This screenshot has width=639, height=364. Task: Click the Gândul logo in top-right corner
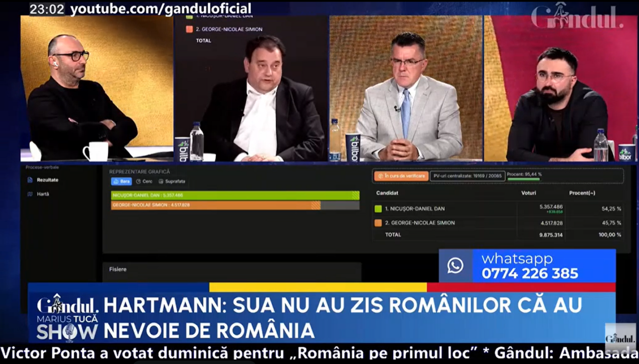[x=577, y=16]
